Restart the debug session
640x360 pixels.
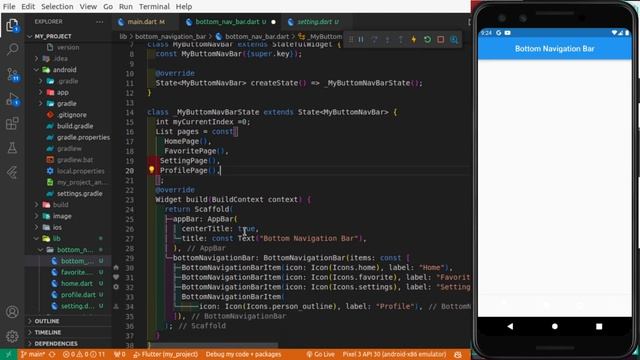pyautogui.click(x=427, y=40)
